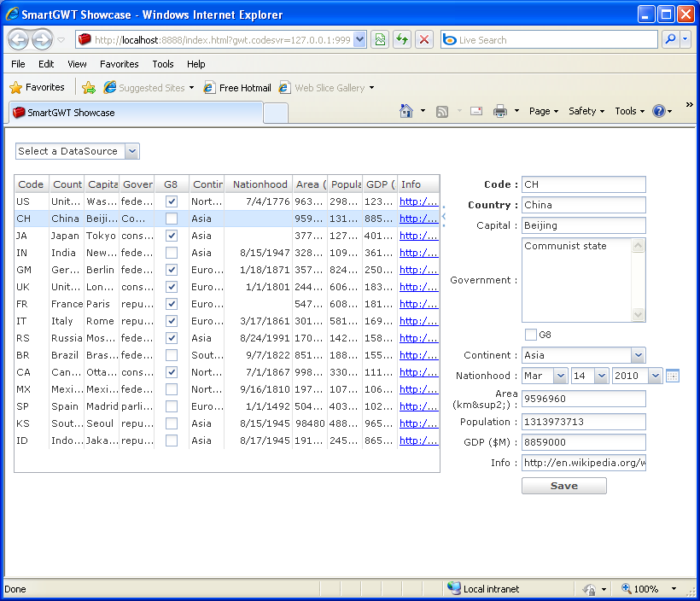Expand the address bar URL dropdown
Viewport: 700px width, 601px height.
click(360, 40)
